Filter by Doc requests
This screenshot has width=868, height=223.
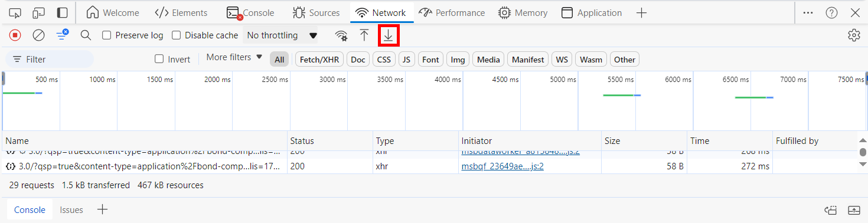click(358, 59)
